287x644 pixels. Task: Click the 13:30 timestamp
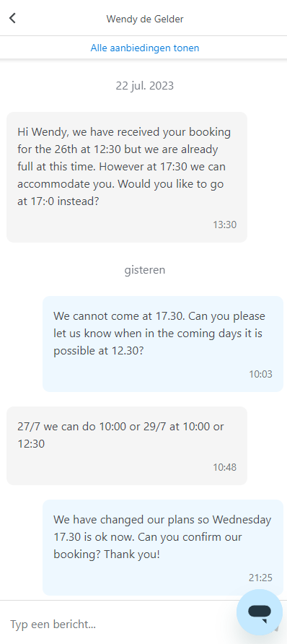(x=224, y=225)
